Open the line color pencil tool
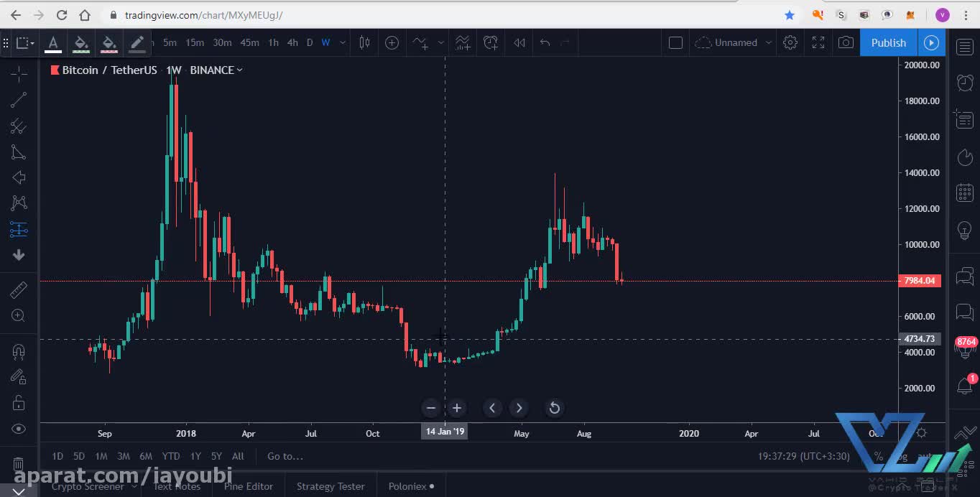 [137, 43]
